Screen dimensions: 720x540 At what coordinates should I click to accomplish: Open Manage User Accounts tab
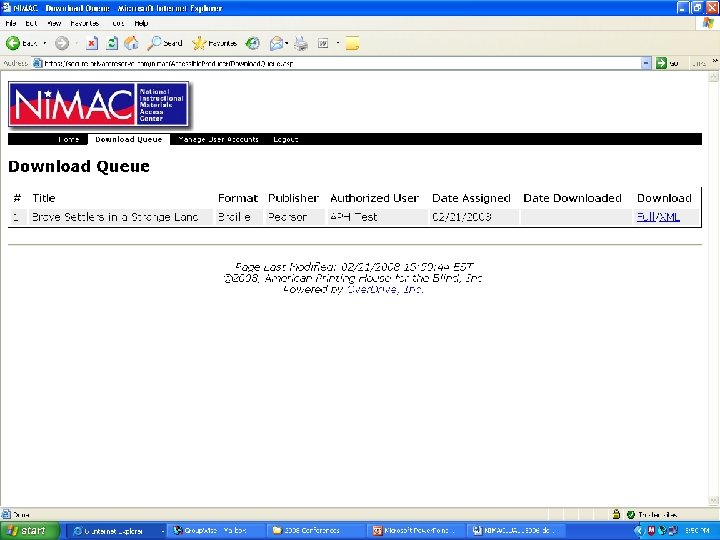pyautogui.click(x=219, y=139)
